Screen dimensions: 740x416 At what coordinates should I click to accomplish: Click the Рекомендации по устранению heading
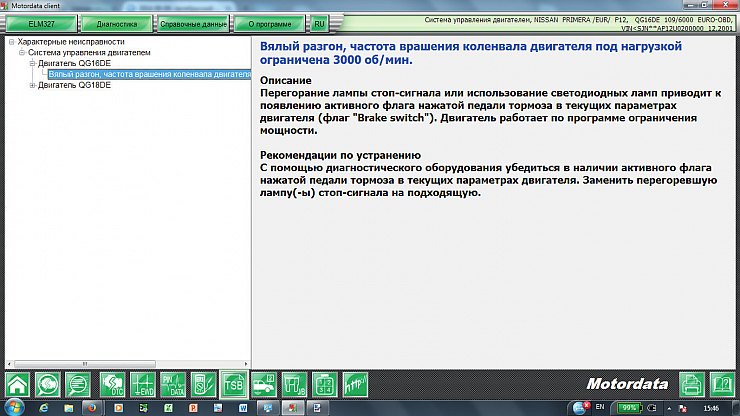(x=340, y=155)
